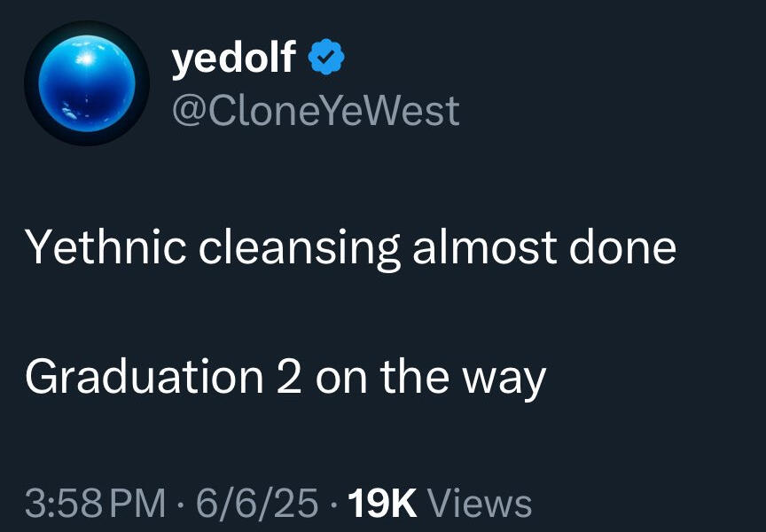Select the first line of tweet text
This screenshot has width=766, height=532.
click(350, 247)
